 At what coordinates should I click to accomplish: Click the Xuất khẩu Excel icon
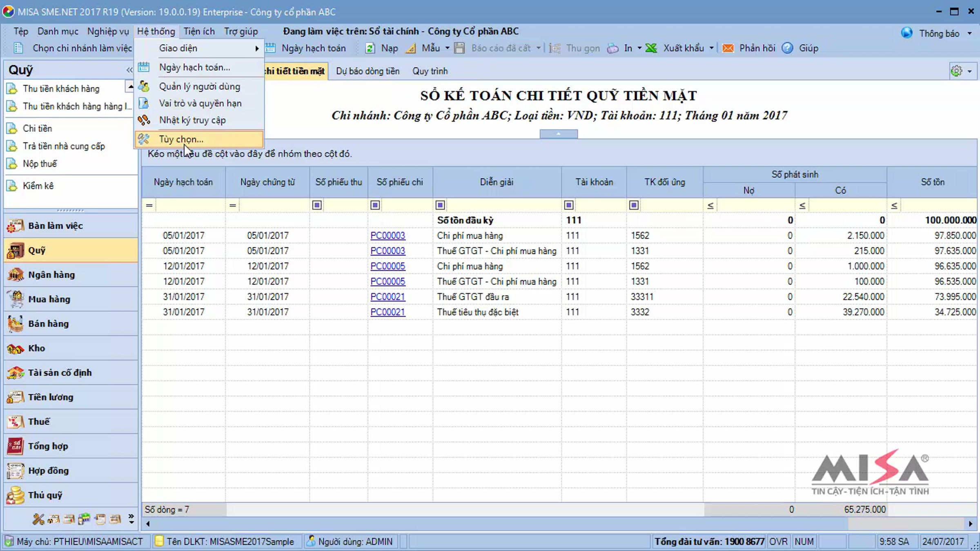651,48
